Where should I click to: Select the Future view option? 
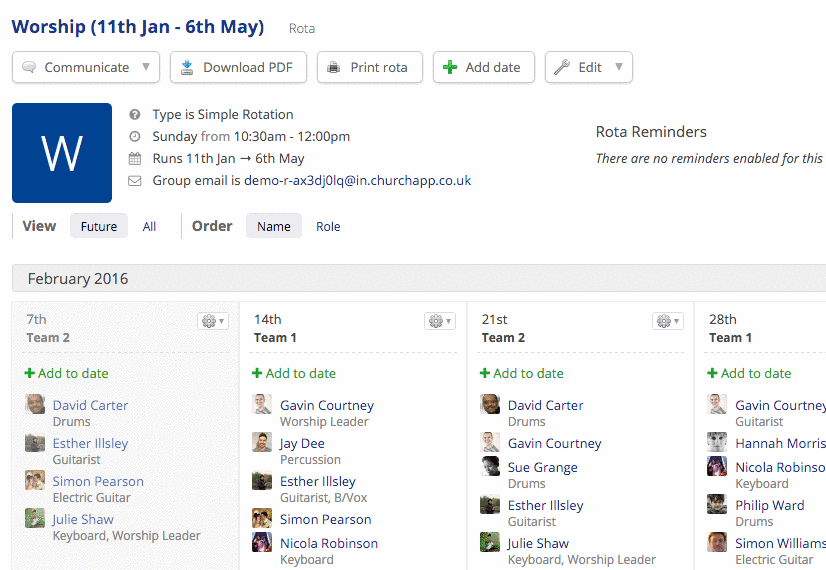pyautogui.click(x=99, y=226)
